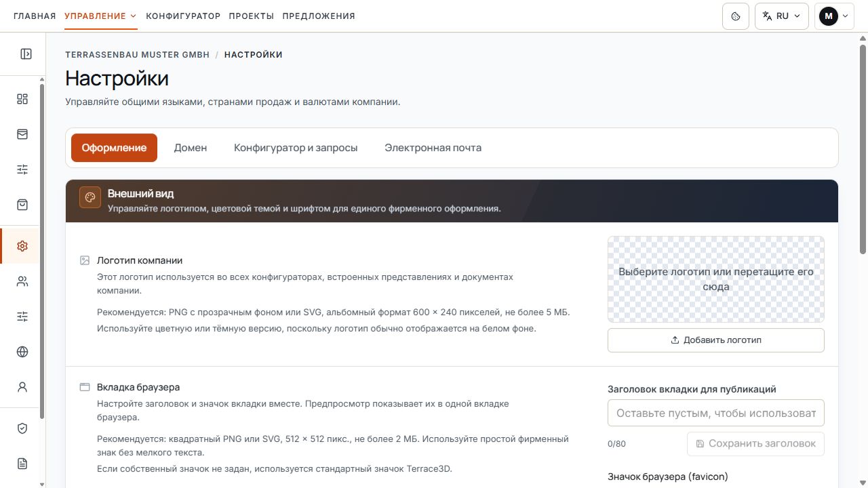The width and height of the screenshot is (868, 488).
Task: Click the image icon beside Логотип компании
Action: [85, 260]
